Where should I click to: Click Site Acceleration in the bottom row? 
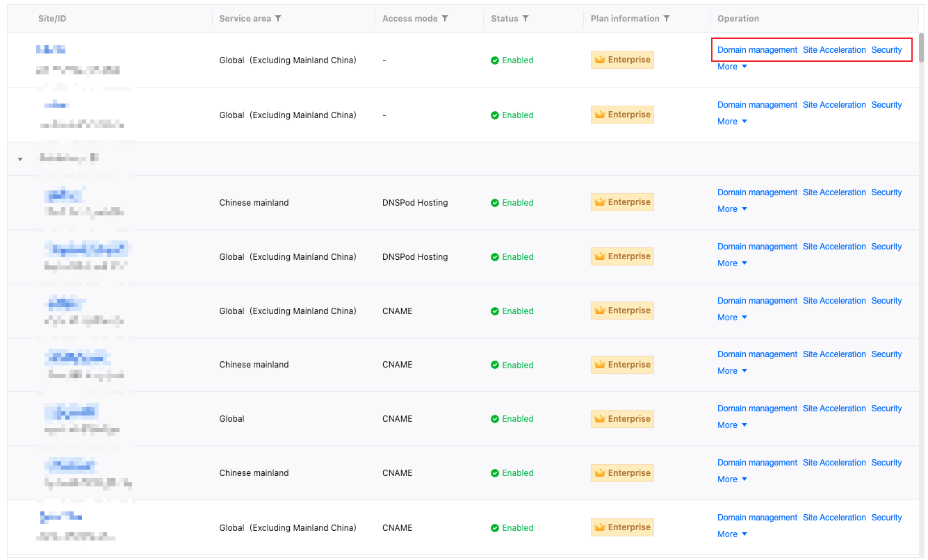[834, 518]
